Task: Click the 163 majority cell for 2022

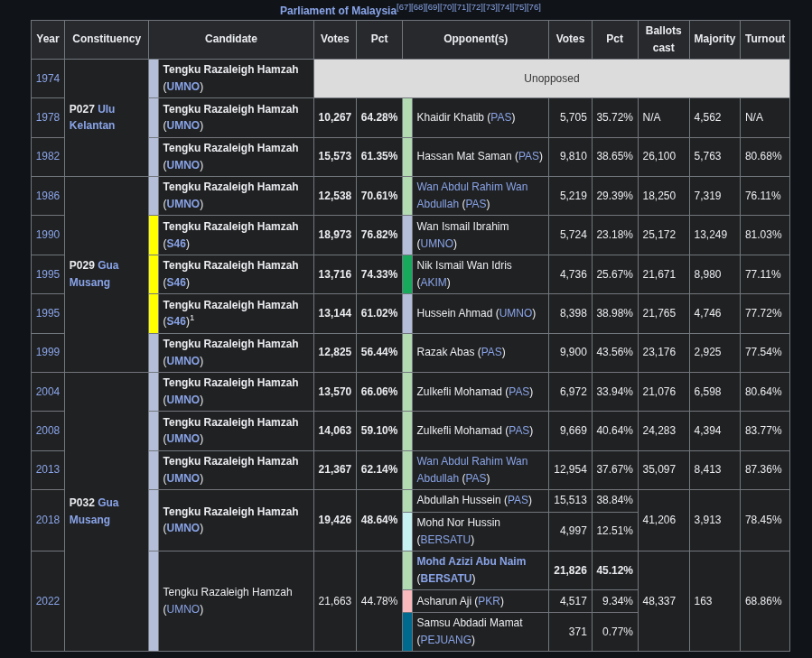Action: coord(714,601)
